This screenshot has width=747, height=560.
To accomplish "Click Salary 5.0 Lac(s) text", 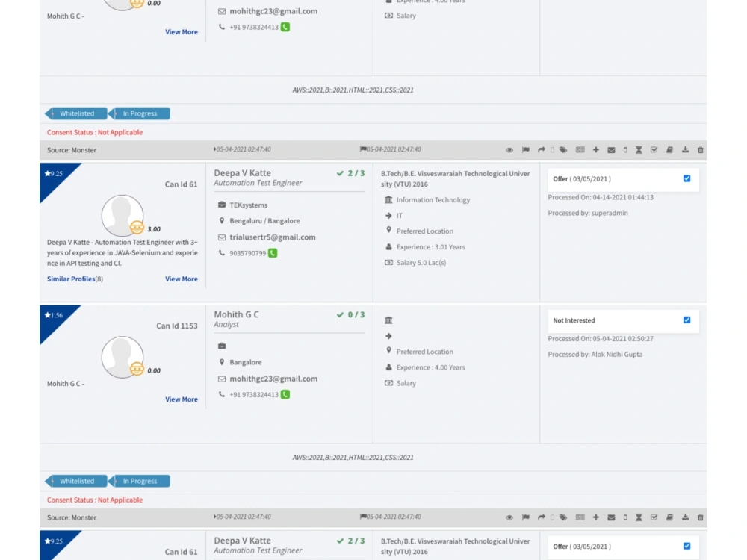I will click(421, 263).
